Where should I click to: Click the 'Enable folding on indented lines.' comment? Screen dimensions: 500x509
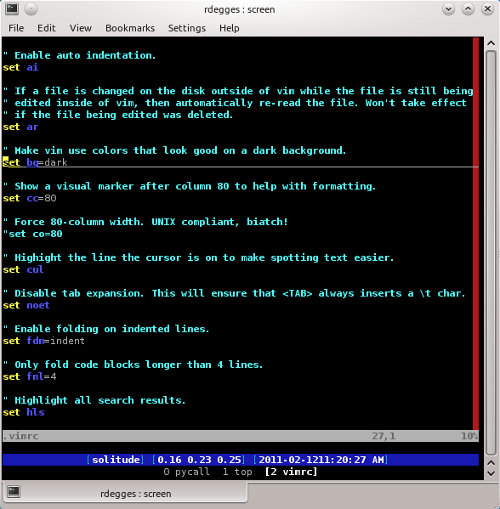106,329
